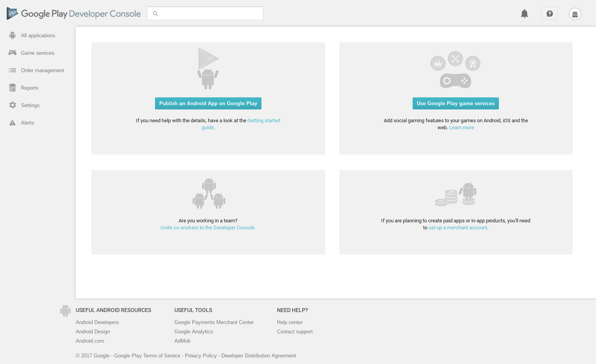This screenshot has height=364, width=596.
Task: Open the Reports section
Action: [30, 88]
